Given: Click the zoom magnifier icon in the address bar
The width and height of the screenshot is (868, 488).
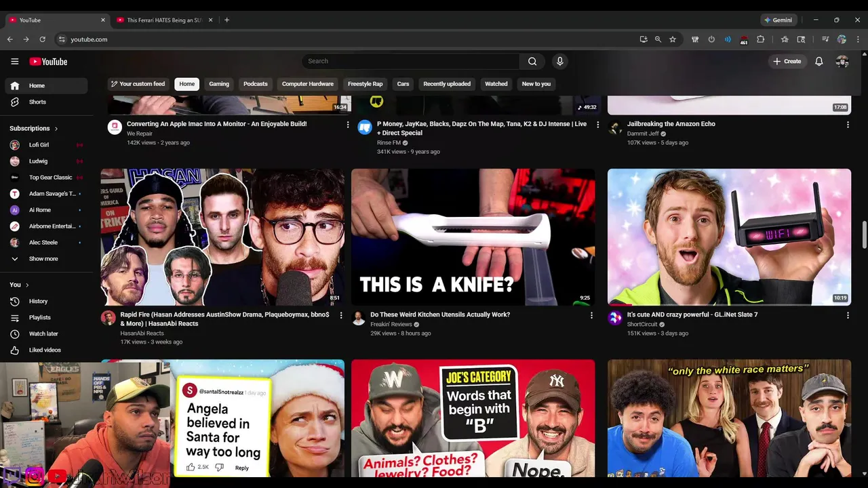Looking at the screenshot, I should [x=658, y=39].
